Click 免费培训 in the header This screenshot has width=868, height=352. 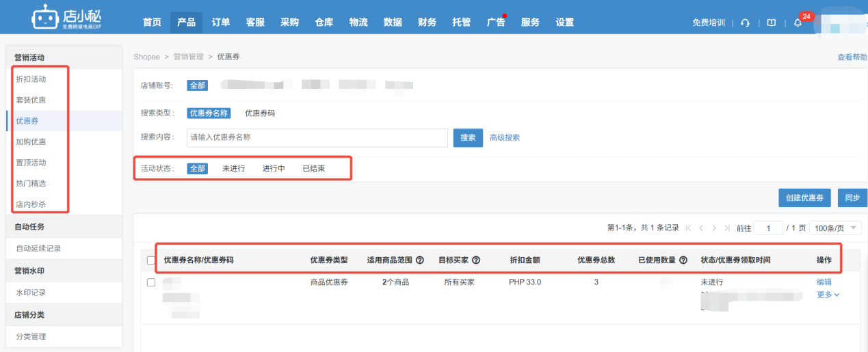(709, 23)
